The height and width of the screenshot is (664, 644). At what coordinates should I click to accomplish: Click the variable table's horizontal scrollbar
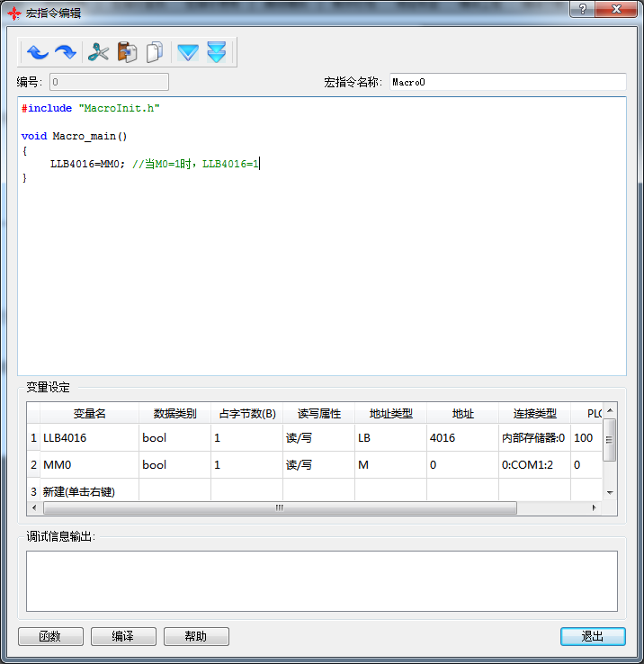pyautogui.click(x=279, y=508)
